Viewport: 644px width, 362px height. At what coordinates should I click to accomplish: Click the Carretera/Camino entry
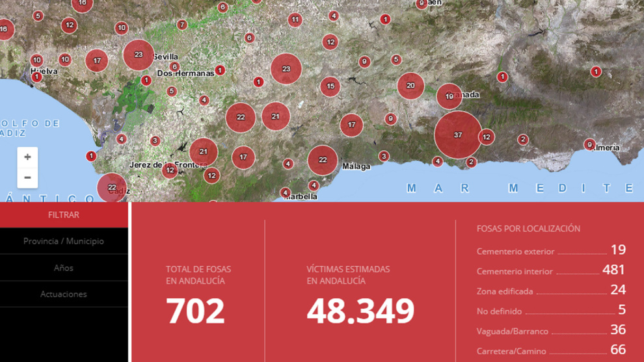pyautogui.click(x=550, y=351)
